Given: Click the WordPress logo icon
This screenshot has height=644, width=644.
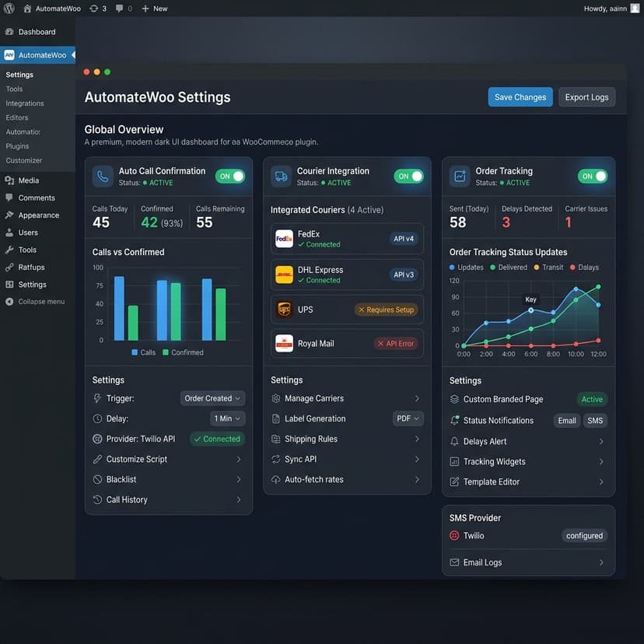Looking at the screenshot, I should click(x=9, y=9).
